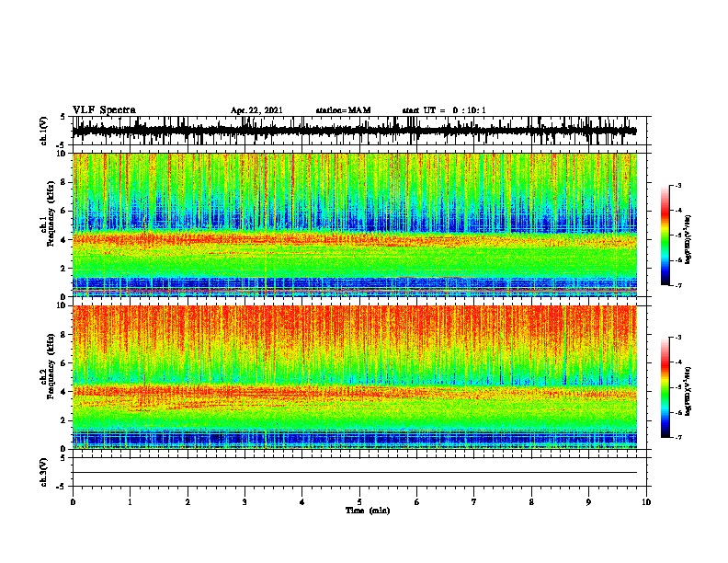Image resolution: width=728 pixels, height=563 pixels.
Task: Click the ch.2 color scale bar
Action: (665, 387)
